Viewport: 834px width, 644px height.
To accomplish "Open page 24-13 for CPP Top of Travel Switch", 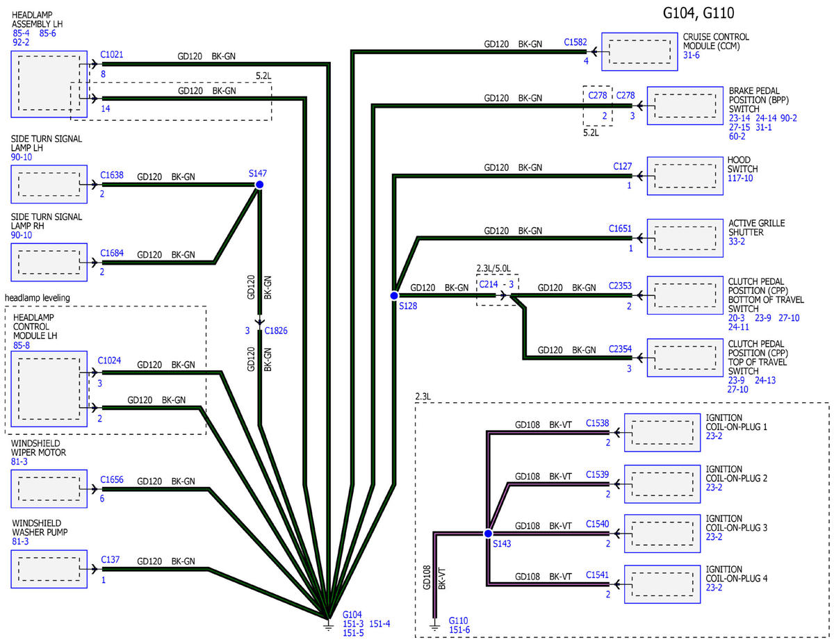I will tap(766, 380).
